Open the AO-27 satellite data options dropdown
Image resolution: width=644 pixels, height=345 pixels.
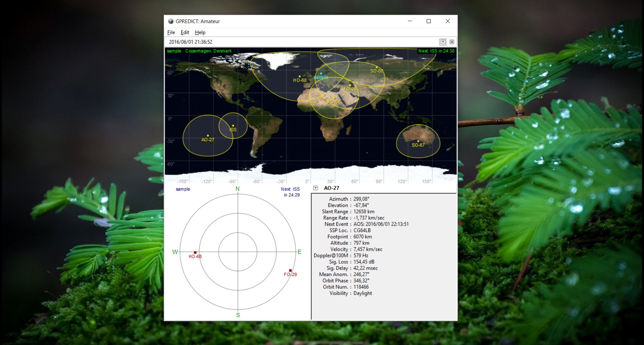[315, 188]
